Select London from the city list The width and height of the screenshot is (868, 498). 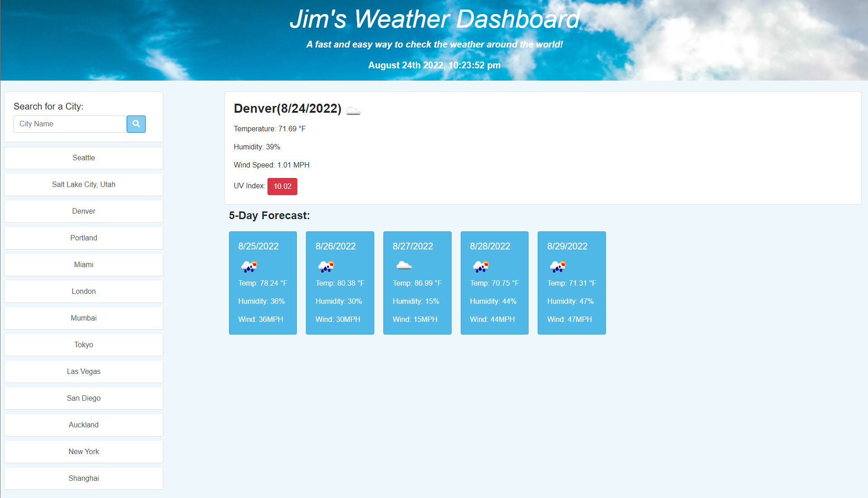click(83, 291)
